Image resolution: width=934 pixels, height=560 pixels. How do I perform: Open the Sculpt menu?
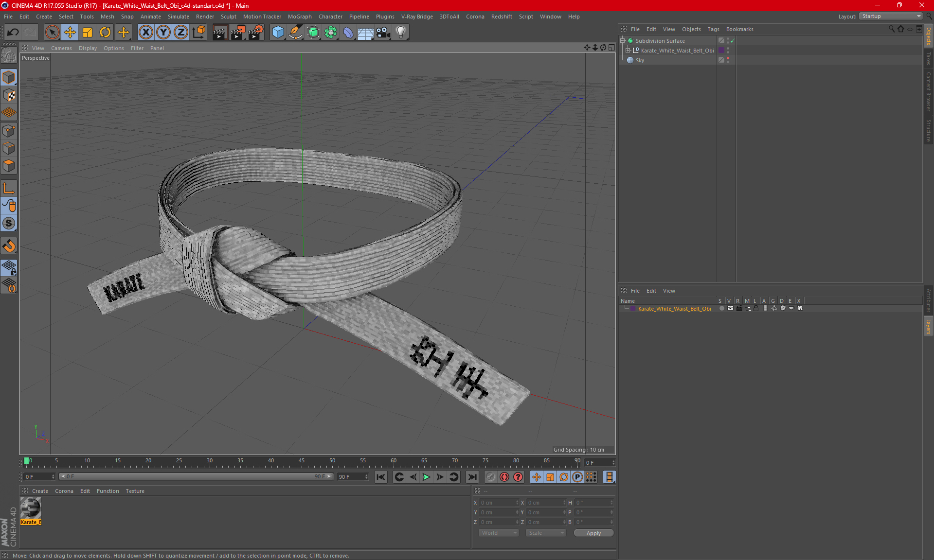228,17
